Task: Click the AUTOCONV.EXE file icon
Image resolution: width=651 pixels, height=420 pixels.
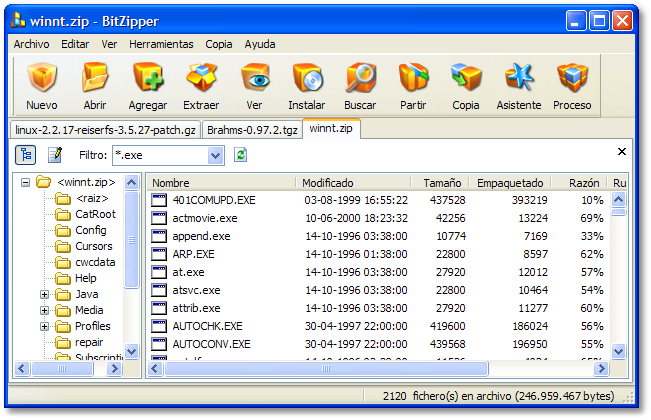Action: click(x=159, y=344)
